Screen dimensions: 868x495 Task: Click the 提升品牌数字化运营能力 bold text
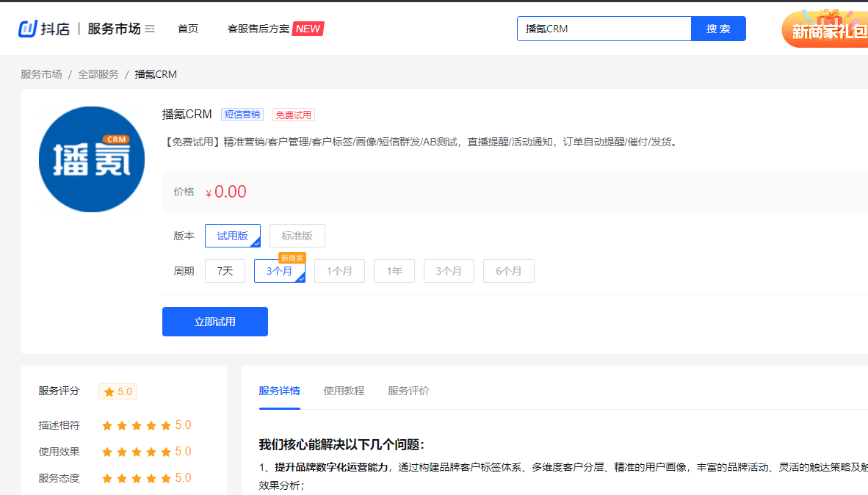[x=331, y=467]
